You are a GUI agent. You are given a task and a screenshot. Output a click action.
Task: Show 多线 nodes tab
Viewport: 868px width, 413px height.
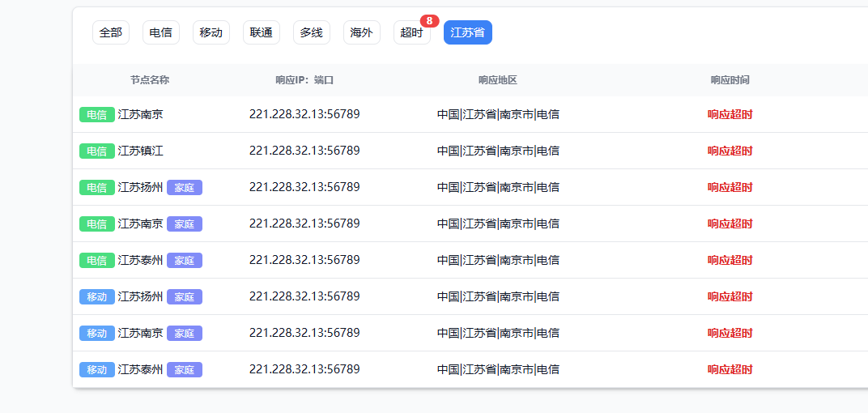click(311, 32)
